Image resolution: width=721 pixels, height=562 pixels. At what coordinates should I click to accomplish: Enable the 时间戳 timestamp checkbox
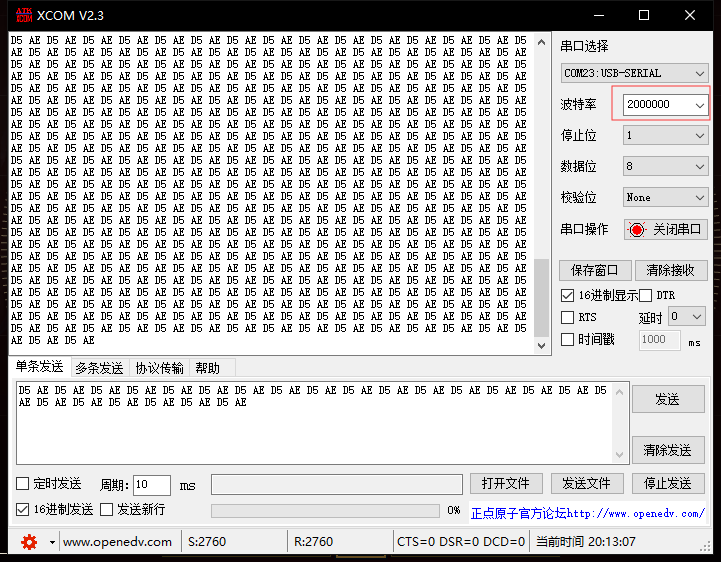click(x=567, y=339)
